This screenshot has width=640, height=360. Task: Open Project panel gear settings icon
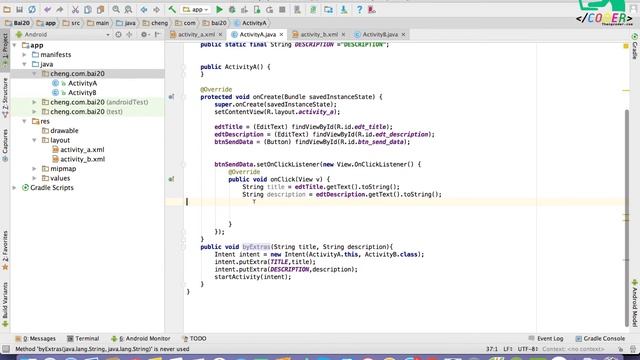click(x=144, y=35)
